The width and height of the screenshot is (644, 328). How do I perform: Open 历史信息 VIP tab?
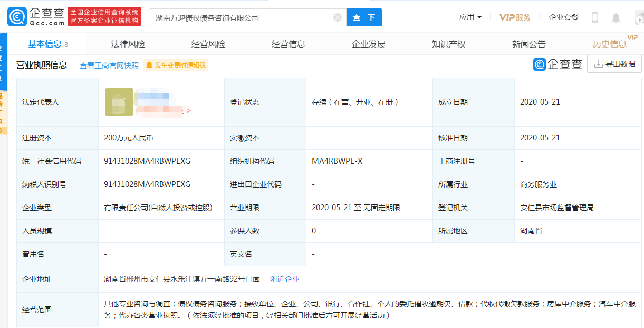click(610, 44)
